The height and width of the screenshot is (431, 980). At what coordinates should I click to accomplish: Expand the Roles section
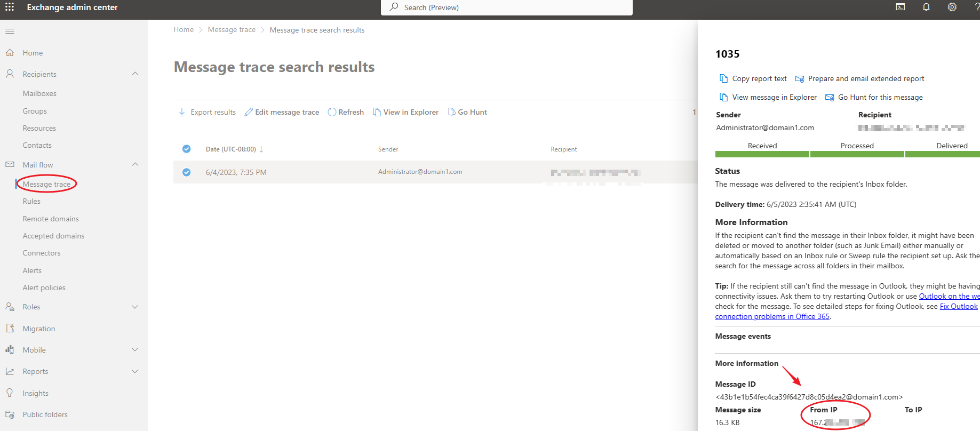(135, 307)
